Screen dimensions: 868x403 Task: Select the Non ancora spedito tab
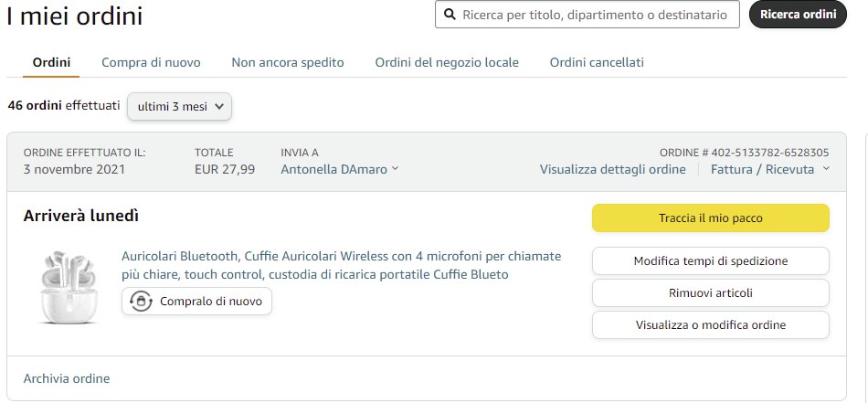point(288,62)
